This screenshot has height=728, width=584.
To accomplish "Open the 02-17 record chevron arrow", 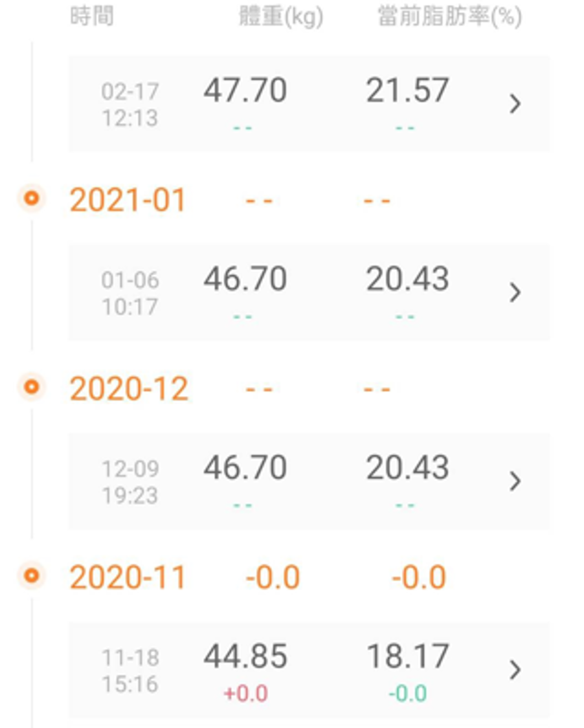I will click(514, 104).
